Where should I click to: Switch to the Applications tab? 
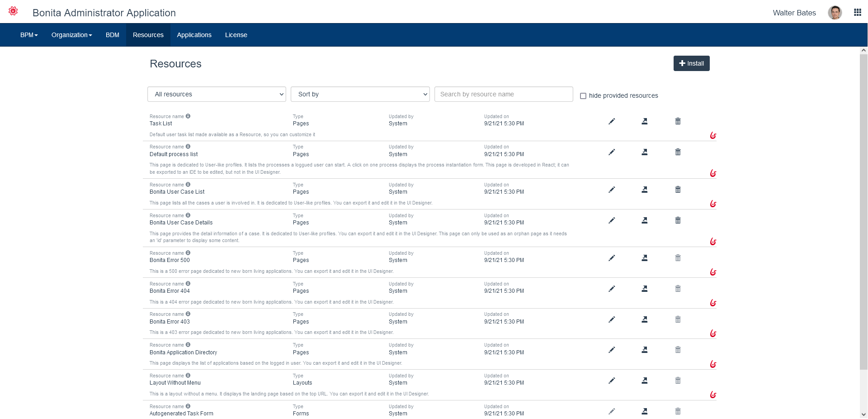coord(194,34)
